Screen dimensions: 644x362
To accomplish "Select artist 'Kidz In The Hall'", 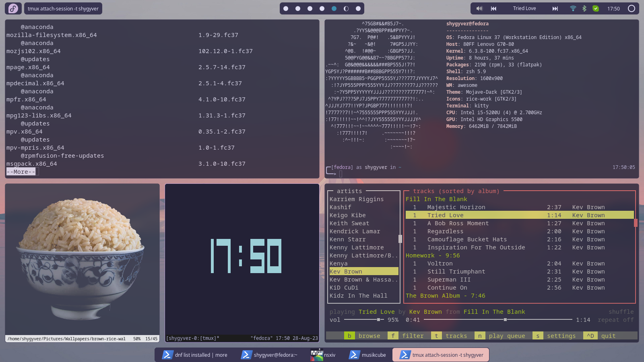I will coord(358,296).
